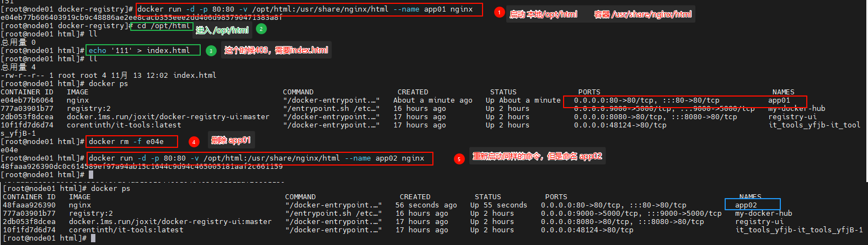Select container ID 48faaa926390
The height and width of the screenshot is (245, 868).
coord(29,205)
